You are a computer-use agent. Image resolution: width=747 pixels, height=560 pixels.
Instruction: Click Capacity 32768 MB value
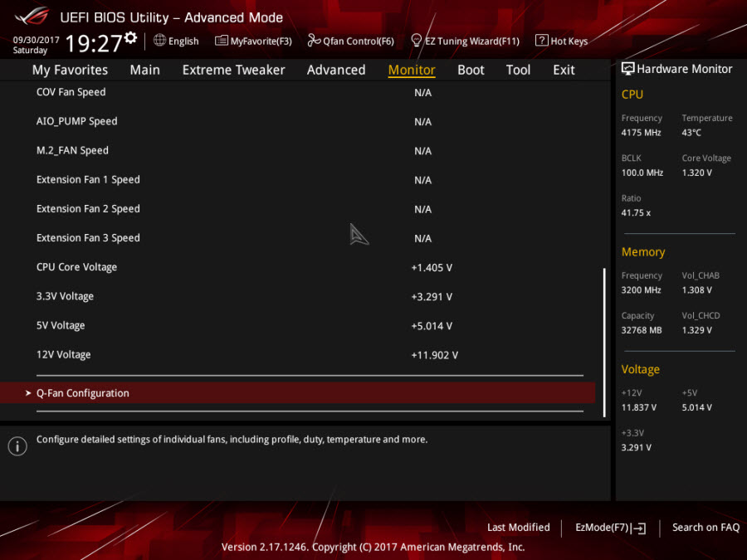tap(642, 330)
